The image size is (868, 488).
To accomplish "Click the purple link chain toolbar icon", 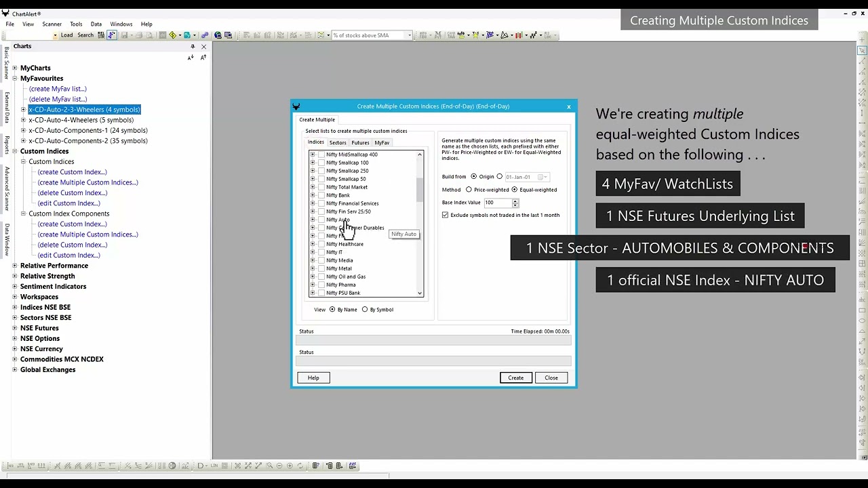I will [x=204, y=35].
